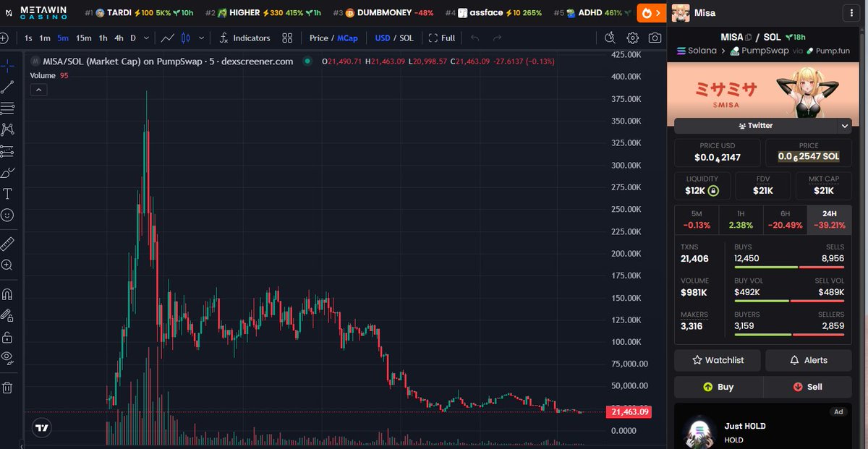Select the 1H price change tab
Screen dimensions: 868x449
click(x=741, y=220)
